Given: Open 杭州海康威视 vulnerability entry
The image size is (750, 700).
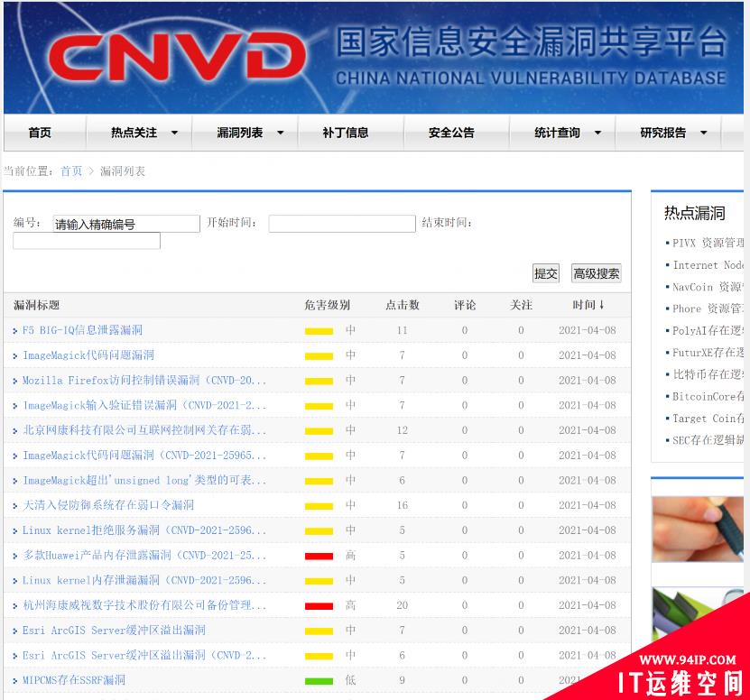Looking at the screenshot, I should [144, 605].
